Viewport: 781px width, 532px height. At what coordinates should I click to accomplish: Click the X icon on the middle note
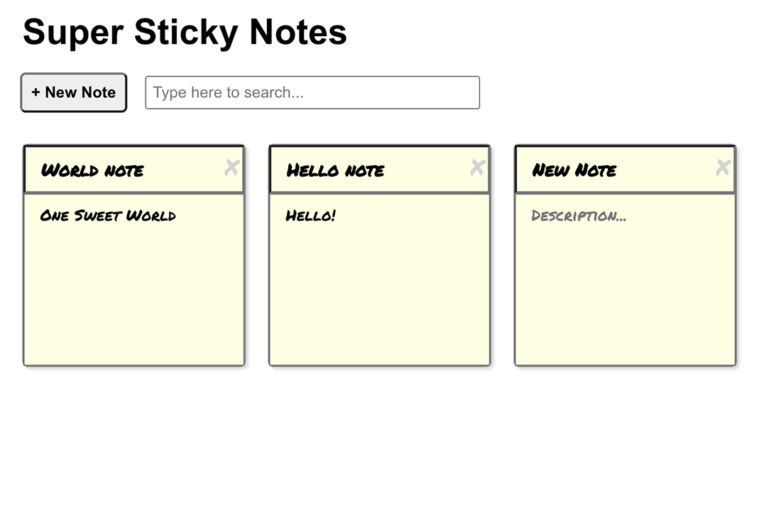click(477, 167)
